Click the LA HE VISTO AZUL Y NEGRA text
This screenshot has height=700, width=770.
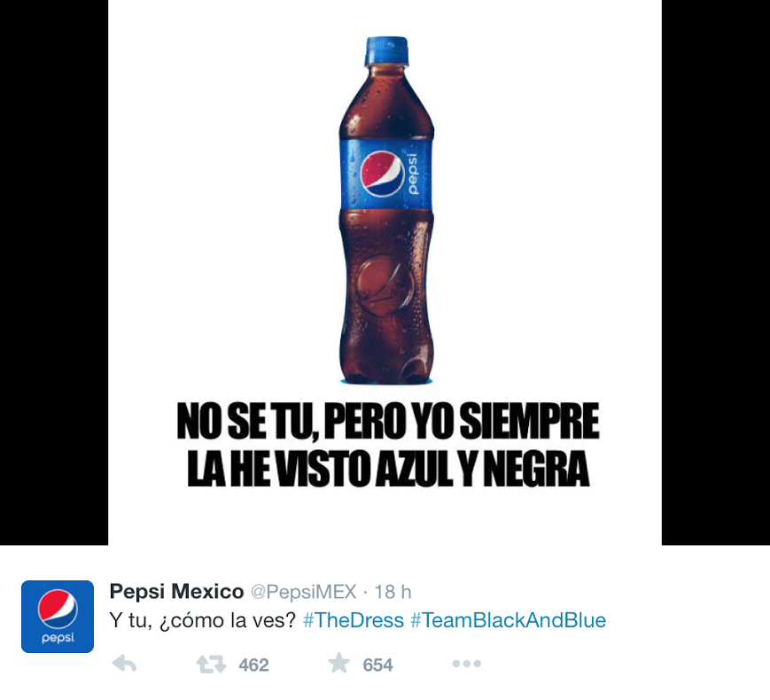388,468
